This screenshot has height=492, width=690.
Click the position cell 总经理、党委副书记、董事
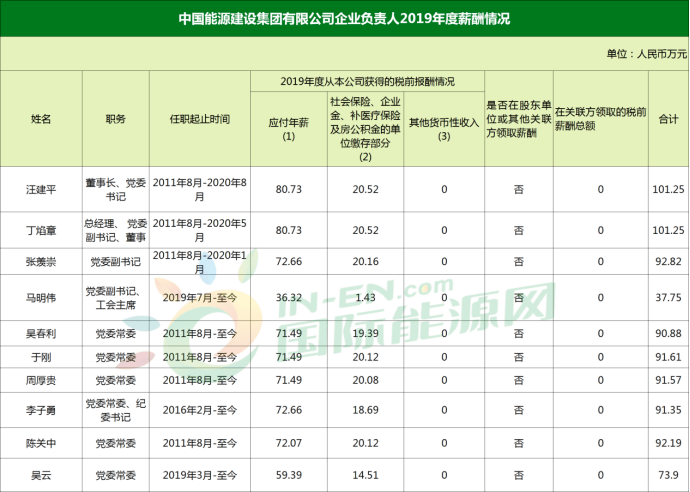[116, 230]
